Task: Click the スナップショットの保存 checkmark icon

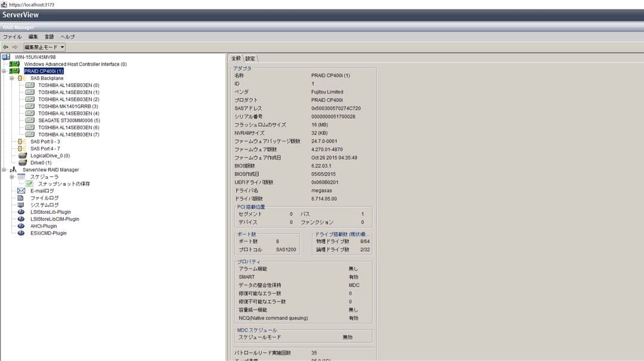Action: click(29, 184)
